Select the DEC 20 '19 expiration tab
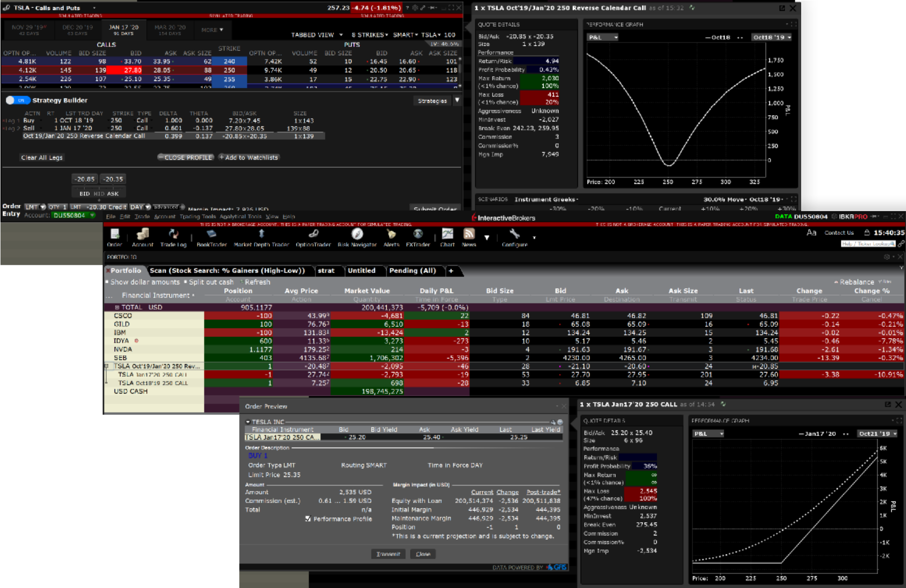The width and height of the screenshot is (906, 588). 78,30
